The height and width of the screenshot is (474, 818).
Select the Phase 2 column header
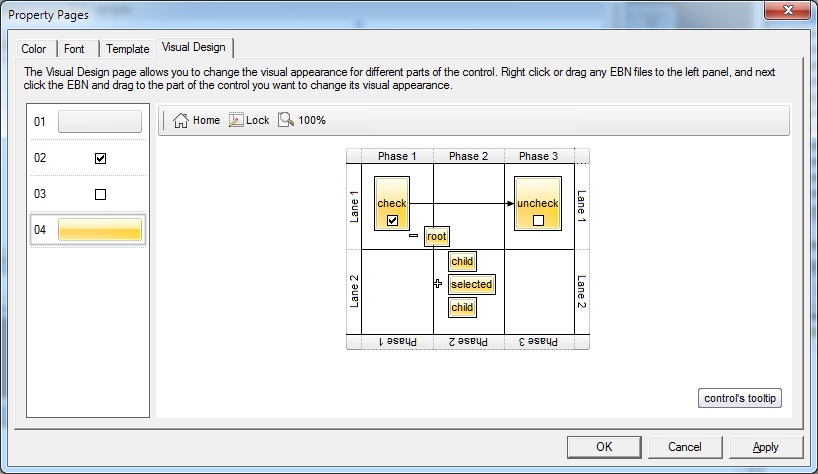coord(468,156)
